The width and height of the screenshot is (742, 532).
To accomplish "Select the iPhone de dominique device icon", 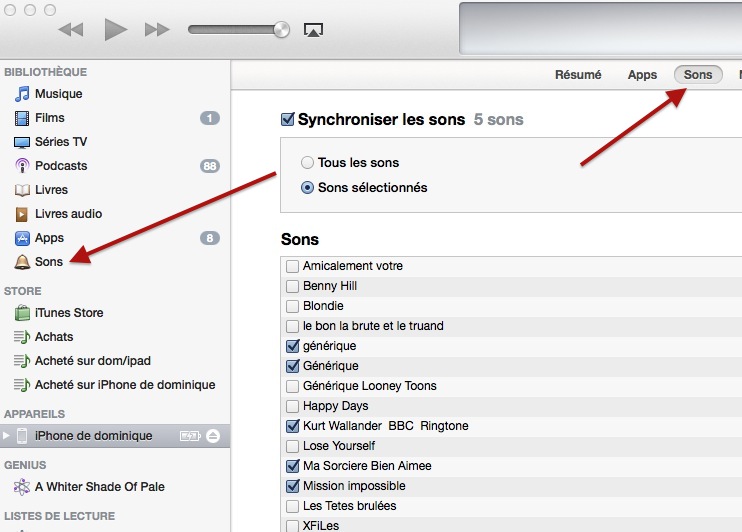I will pos(22,435).
